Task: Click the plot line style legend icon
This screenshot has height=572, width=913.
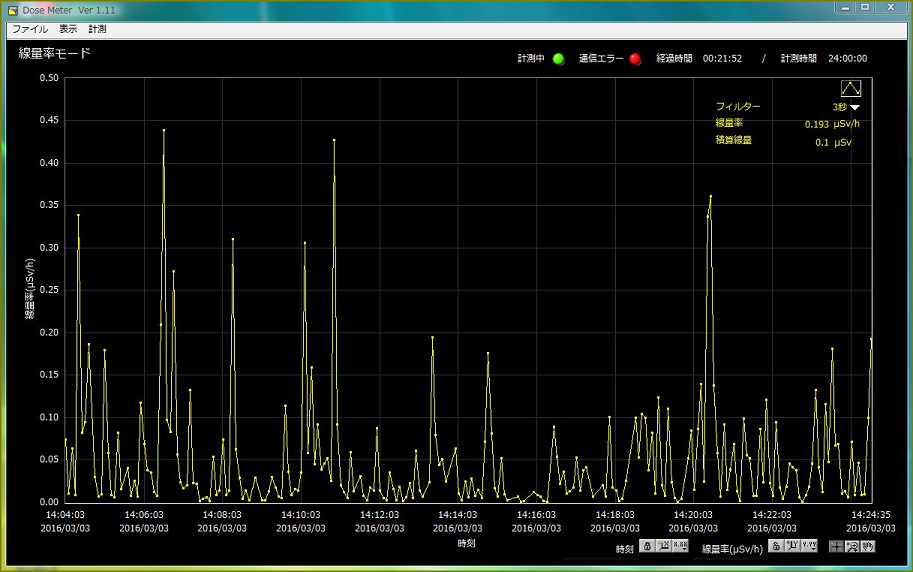Action: coord(851,88)
